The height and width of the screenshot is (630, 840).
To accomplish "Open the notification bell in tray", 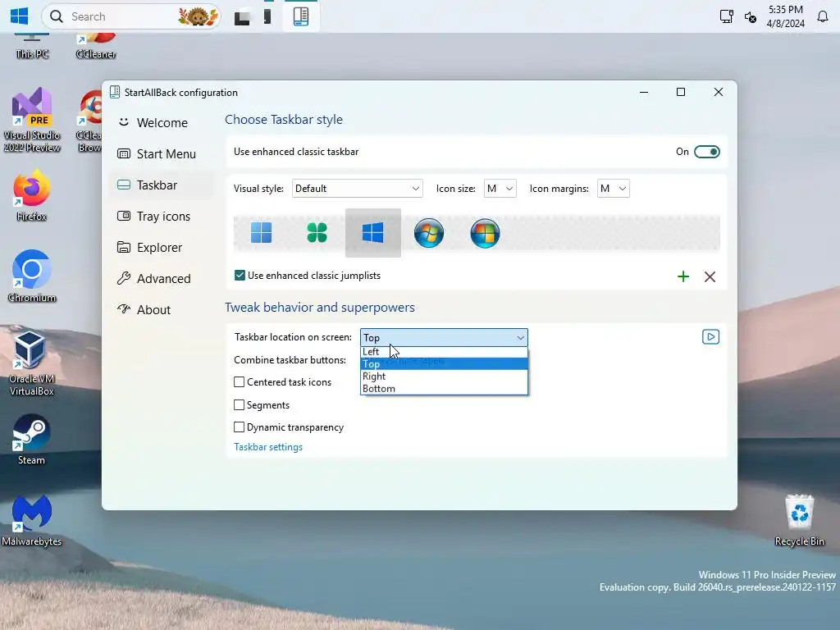I will [822, 16].
